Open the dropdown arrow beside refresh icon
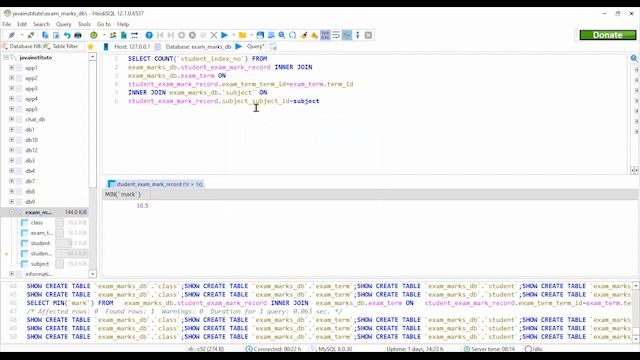 point(104,36)
